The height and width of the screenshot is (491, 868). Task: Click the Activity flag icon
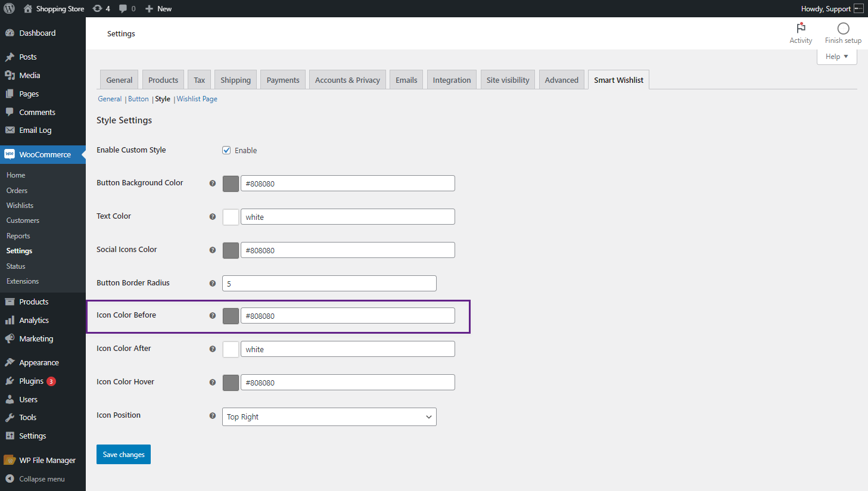click(x=801, y=28)
